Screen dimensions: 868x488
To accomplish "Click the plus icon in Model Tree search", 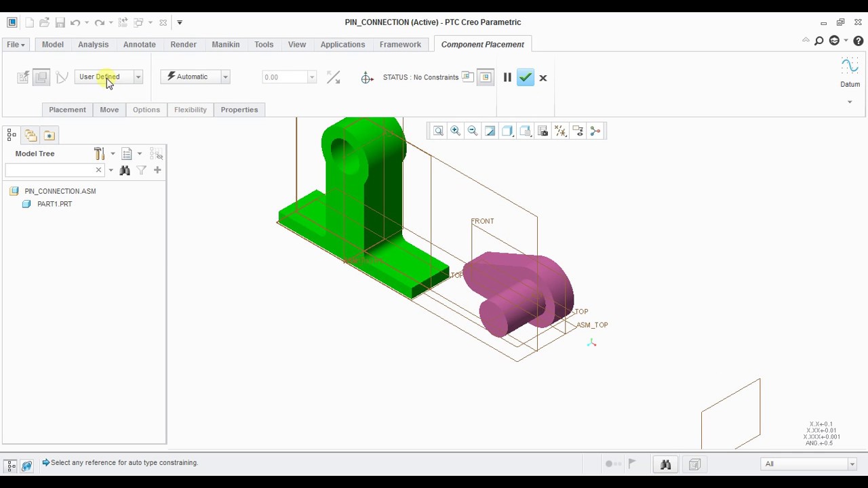I will [157, 170].
